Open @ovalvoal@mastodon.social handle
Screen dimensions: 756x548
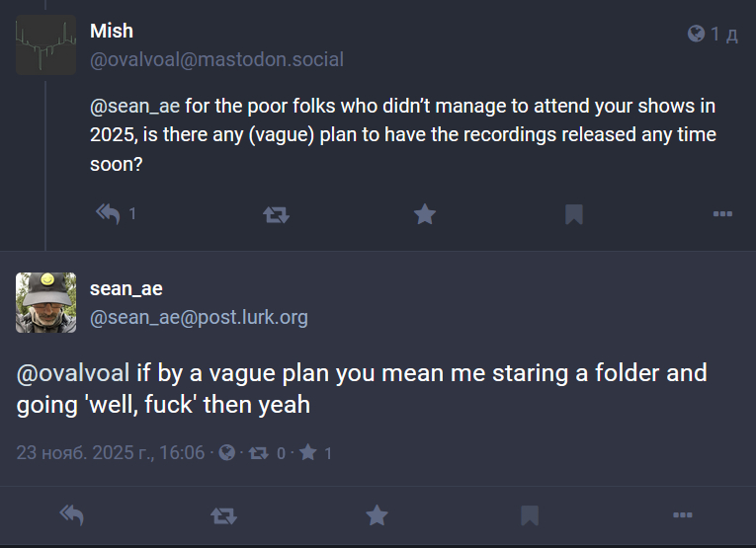[x=216, y=59]
